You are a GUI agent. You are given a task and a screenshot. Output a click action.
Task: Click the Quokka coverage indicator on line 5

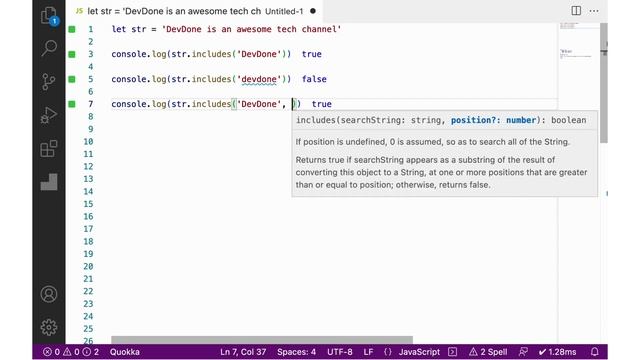(72, 79)
